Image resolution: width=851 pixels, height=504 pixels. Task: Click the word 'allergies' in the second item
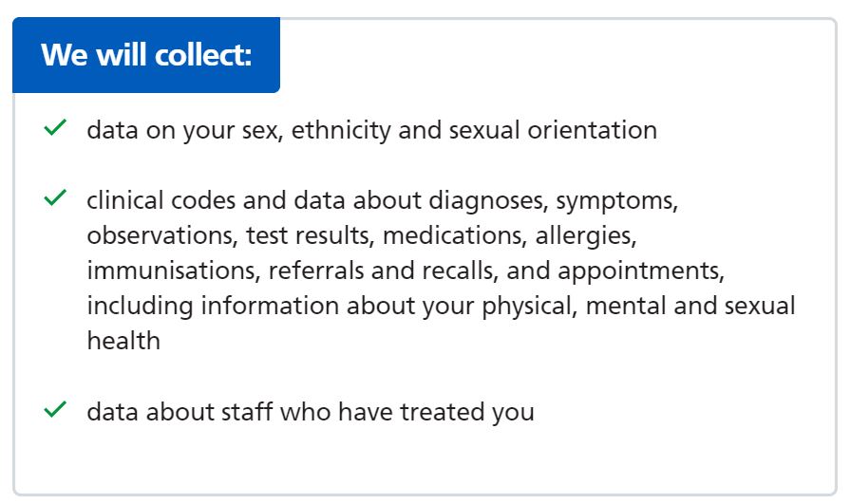(x=586, y=236)
